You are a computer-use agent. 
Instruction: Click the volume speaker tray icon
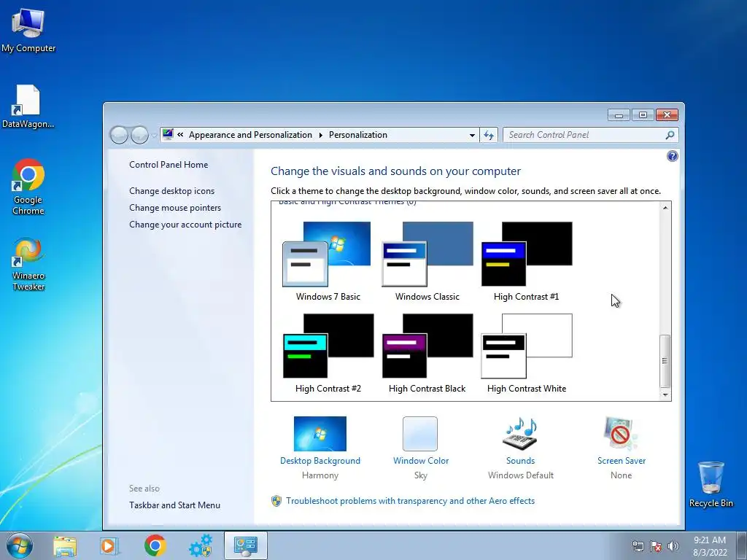pos(673,547)
